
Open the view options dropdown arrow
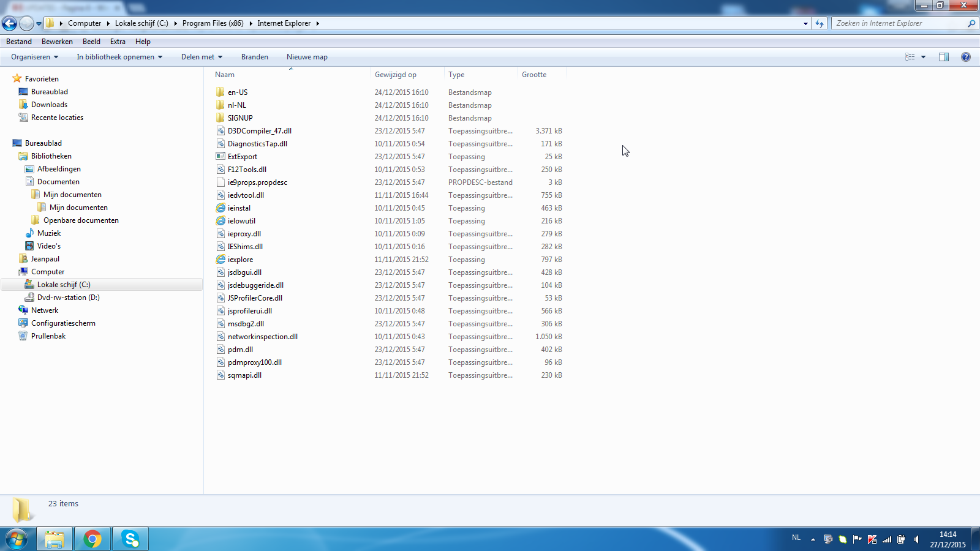(x=923, y=57)
